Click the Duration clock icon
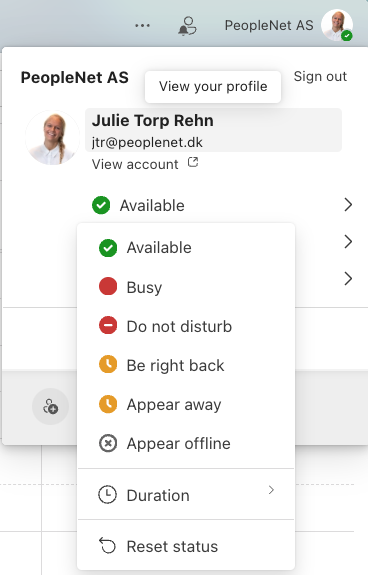Viewport: 368px width, 575px height. click(107, 495)
